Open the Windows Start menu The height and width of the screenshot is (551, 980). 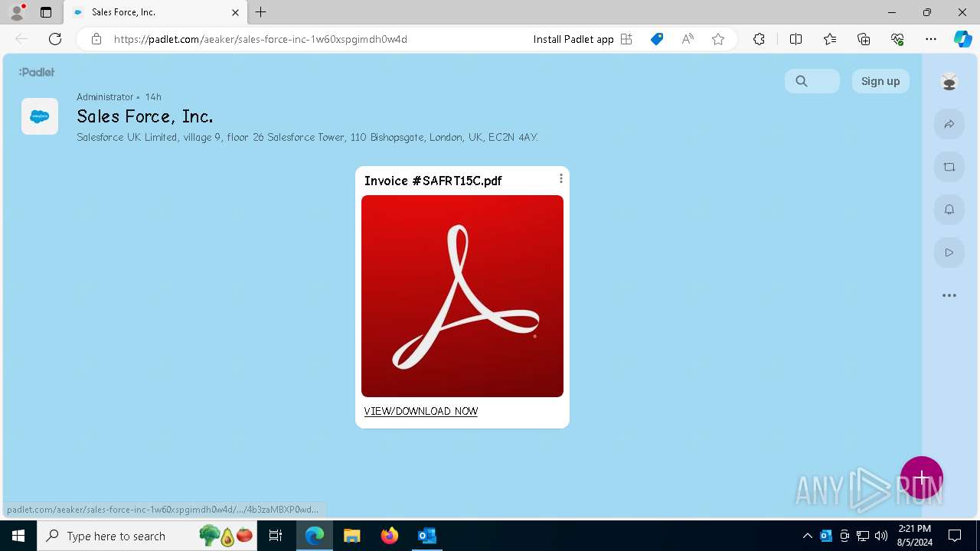point(18,536)
